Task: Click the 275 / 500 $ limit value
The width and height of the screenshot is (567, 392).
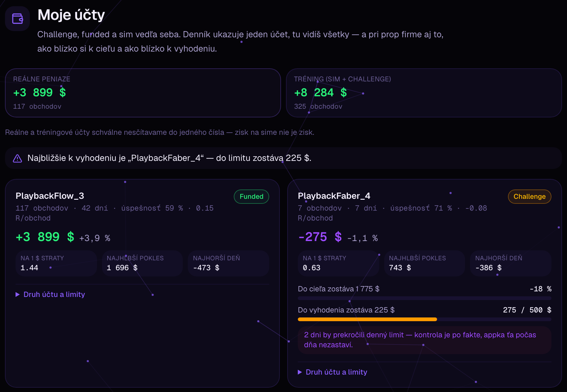Action: (527, 310)
